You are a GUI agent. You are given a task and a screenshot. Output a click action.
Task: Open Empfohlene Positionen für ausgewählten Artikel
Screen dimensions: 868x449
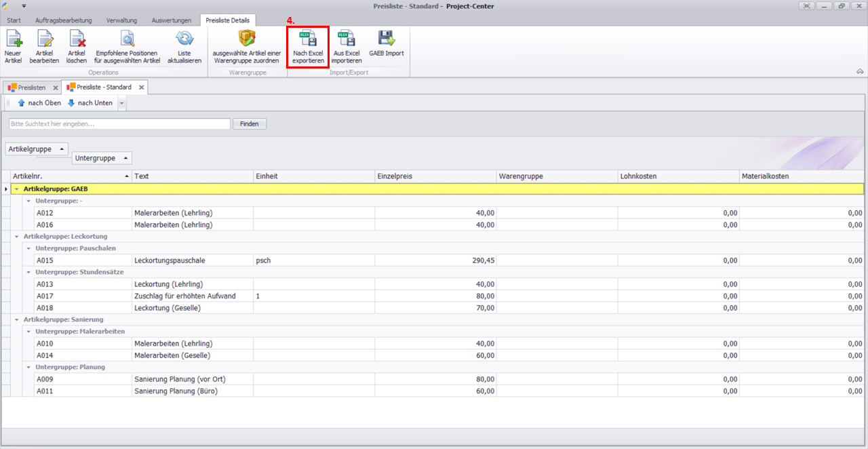127,46
